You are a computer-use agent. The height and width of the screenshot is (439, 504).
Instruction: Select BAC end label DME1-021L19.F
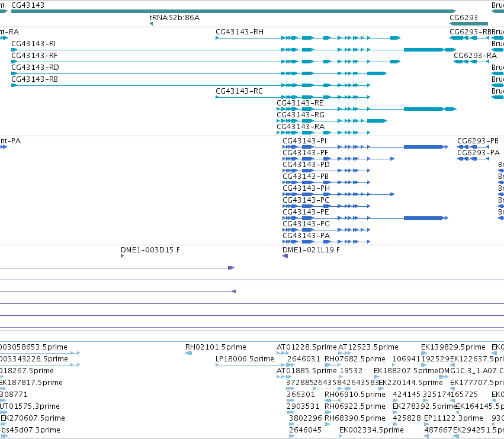point(311,250)
